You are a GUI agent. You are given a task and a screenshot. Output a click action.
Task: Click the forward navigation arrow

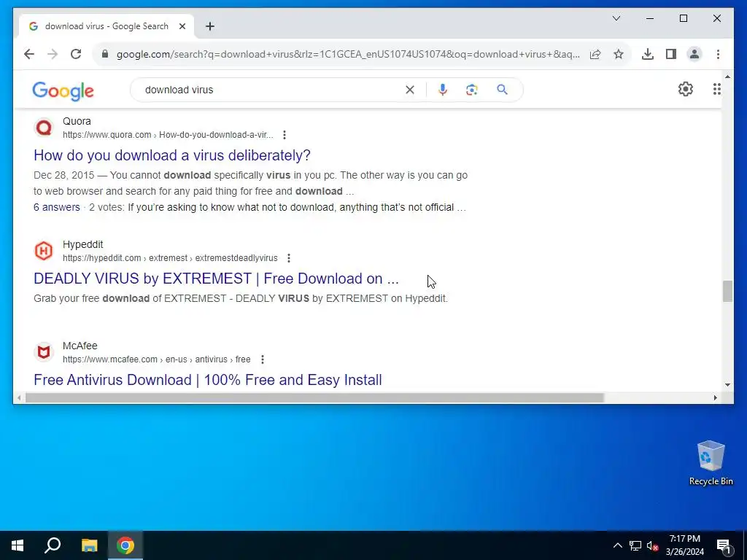point(53,54)
